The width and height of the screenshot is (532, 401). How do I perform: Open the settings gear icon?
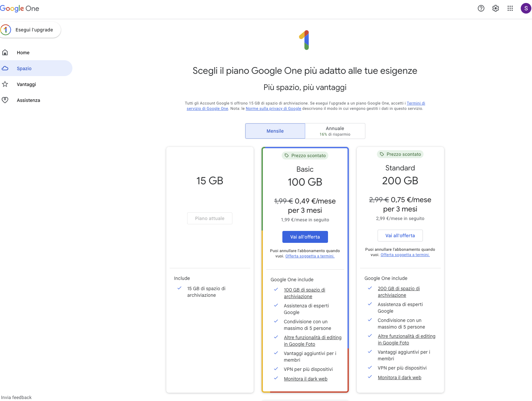(x=496, y=8)
